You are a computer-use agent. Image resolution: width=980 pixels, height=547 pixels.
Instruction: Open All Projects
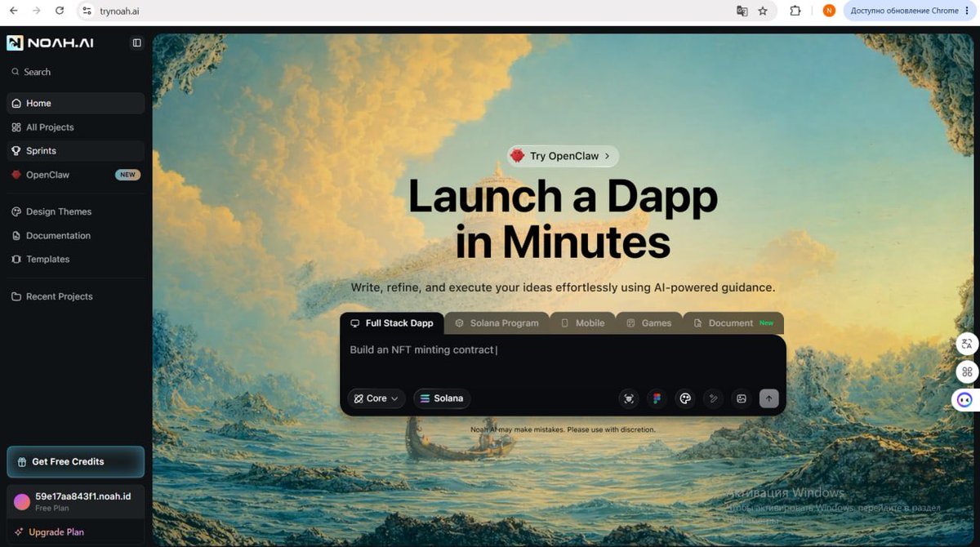75,127
